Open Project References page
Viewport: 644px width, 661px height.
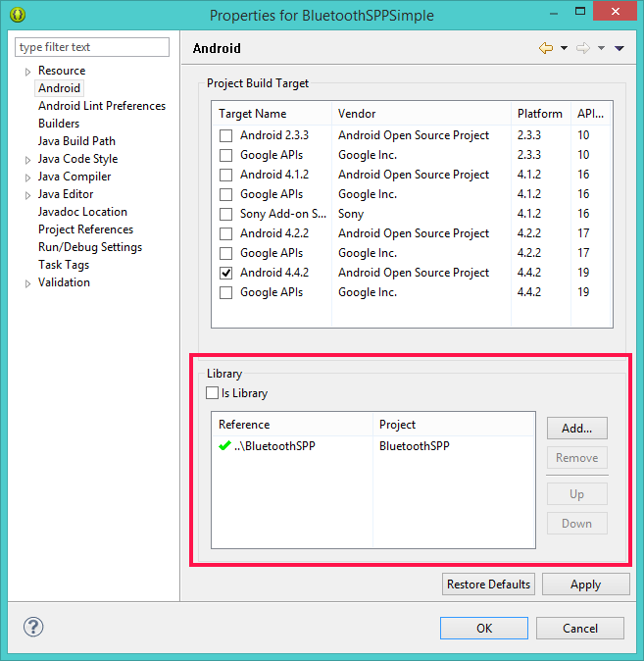pos(85,229)
